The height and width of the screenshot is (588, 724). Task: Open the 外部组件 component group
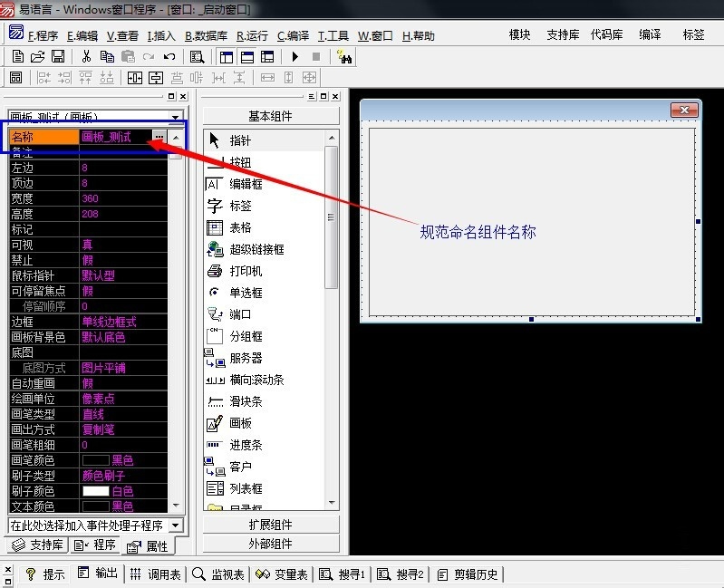click(270, 544)
